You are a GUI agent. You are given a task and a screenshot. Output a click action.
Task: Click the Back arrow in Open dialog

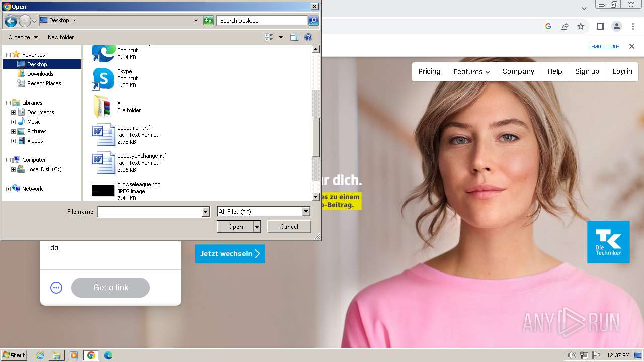coord(10,21)
